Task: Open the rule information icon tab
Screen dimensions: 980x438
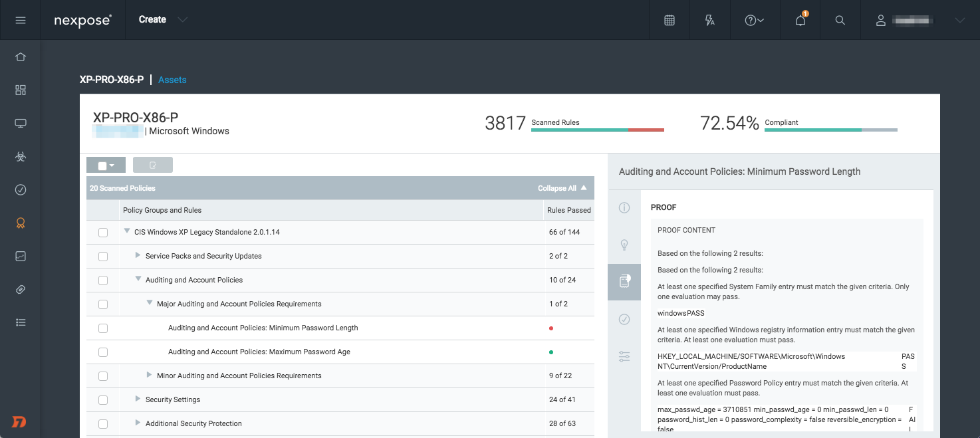Action: pyautogui.click(x=624, y=208)
